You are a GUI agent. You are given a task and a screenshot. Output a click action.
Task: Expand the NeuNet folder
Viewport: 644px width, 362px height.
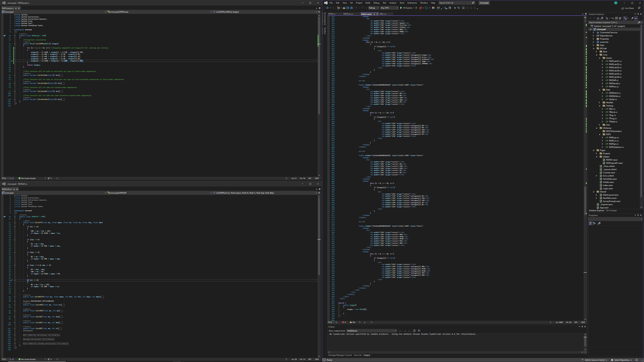[600, 103]
